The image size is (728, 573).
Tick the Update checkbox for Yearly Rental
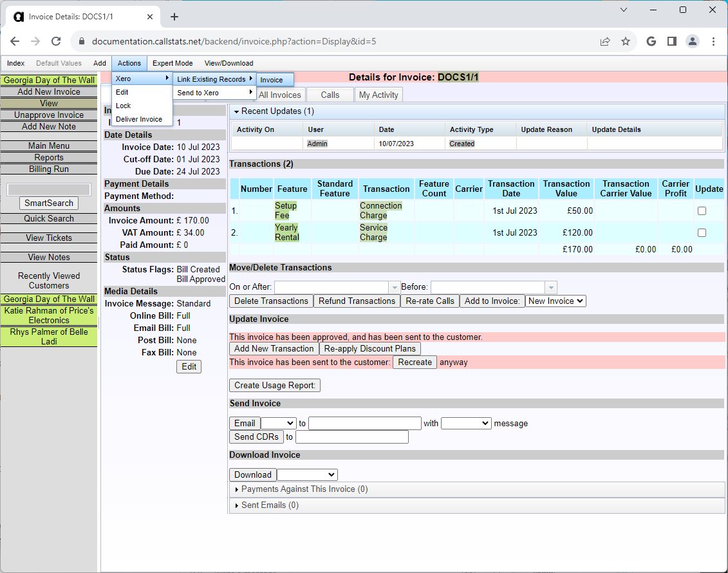click(702, 232)
